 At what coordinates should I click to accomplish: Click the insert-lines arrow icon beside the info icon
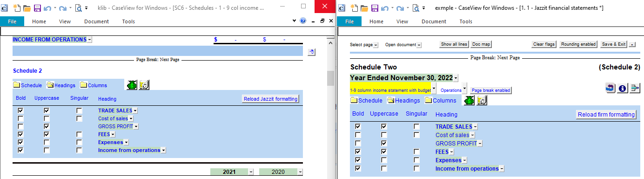[x=635, y=88]
